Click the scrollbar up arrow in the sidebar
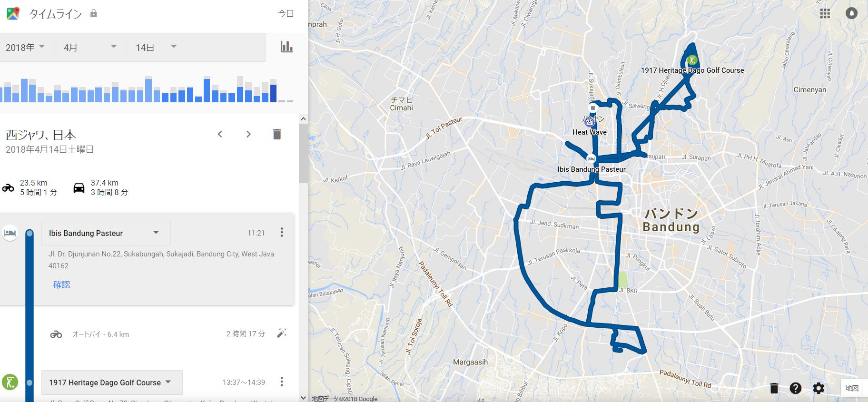868x402 pixels. point(303,119)
